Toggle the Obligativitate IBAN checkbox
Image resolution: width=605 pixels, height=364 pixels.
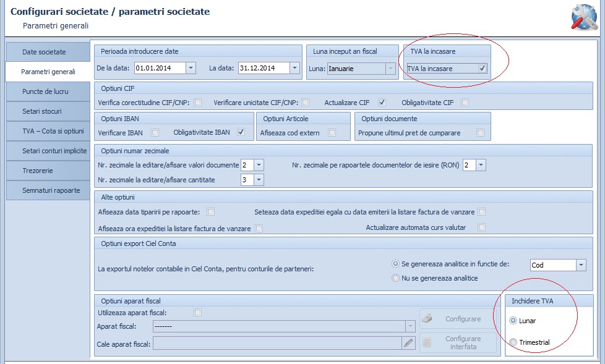coord(241,132)
